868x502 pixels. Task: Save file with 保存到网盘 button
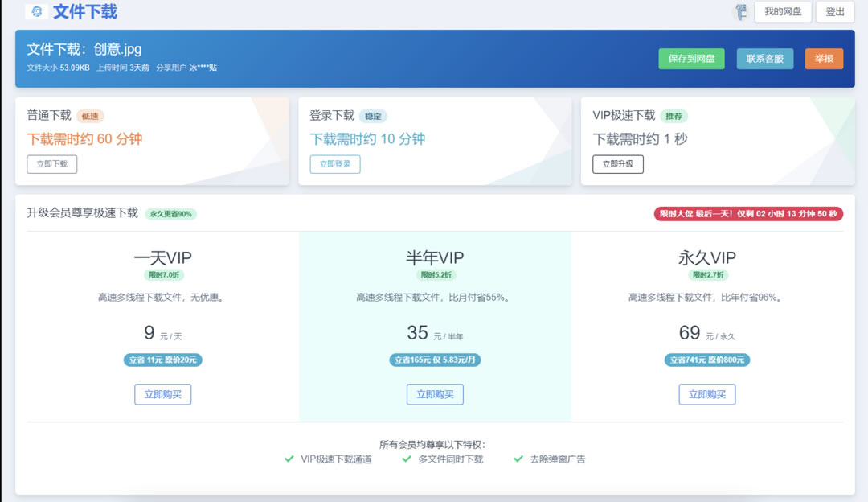pyautogui.click(x=691, y=59)
